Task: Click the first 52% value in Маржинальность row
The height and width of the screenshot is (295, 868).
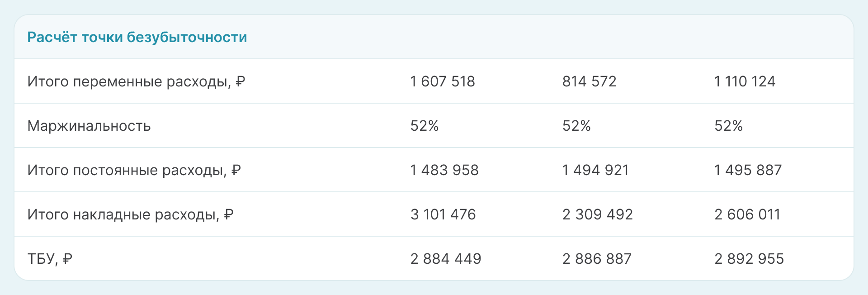Action: click(425, 126)
